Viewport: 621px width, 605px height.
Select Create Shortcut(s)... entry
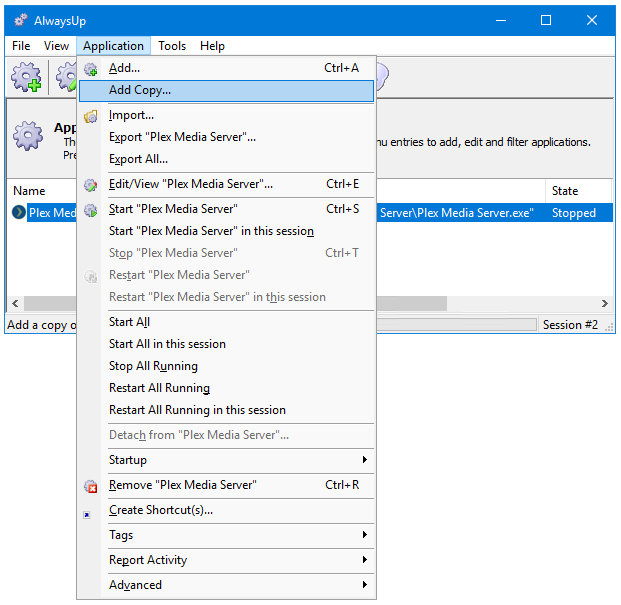(x=227, y=510)
